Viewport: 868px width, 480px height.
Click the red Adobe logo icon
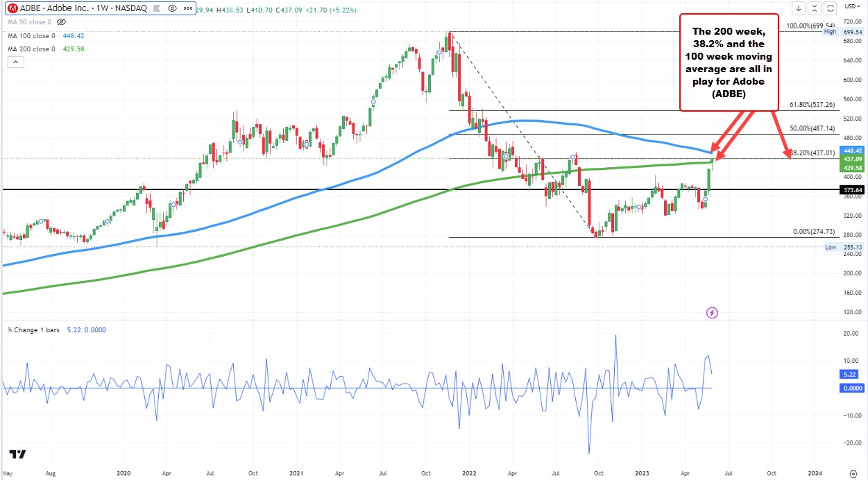(12, 10)
